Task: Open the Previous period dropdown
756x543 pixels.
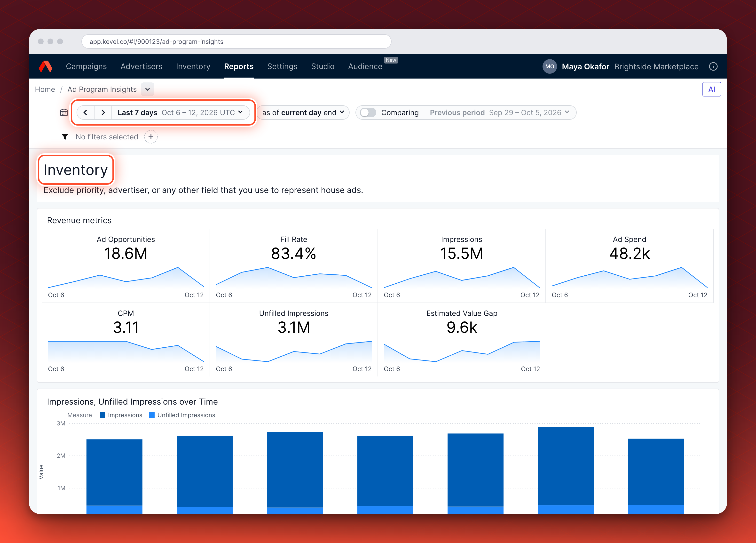Action: click(x=500, y=112)
